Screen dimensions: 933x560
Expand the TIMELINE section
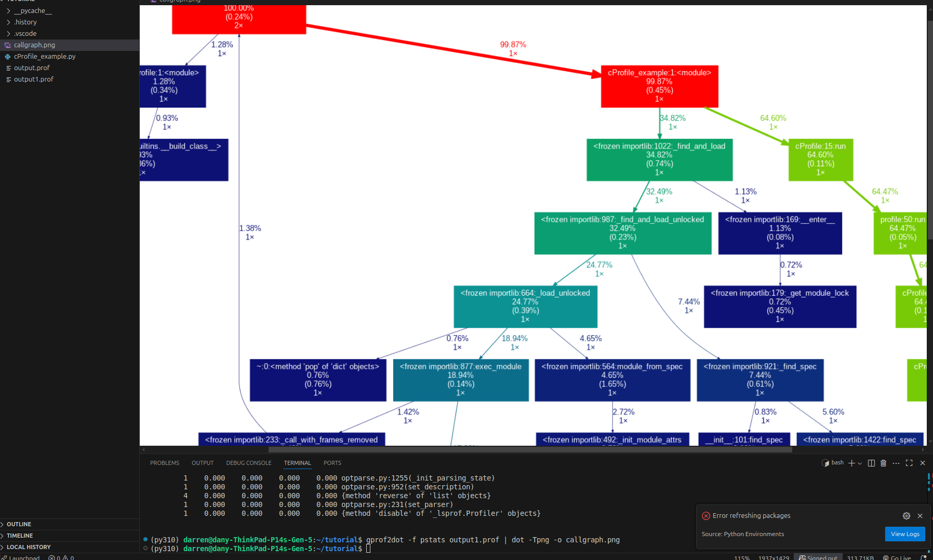click(x=20, y=536)
